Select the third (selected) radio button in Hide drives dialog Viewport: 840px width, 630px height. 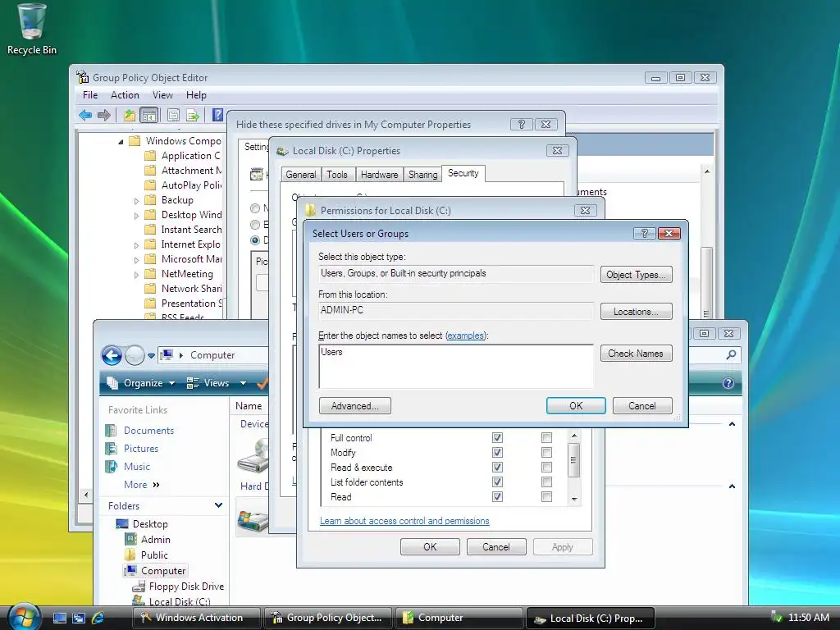click(255, 240)
